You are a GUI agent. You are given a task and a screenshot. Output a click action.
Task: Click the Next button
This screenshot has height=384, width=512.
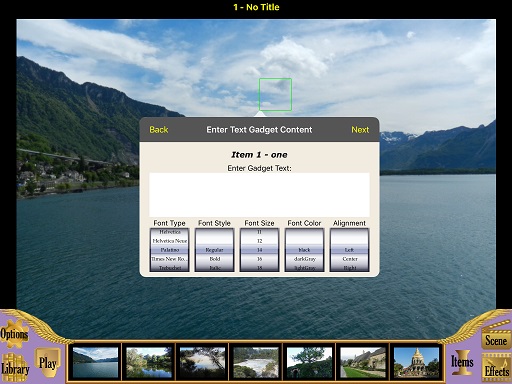360,130
